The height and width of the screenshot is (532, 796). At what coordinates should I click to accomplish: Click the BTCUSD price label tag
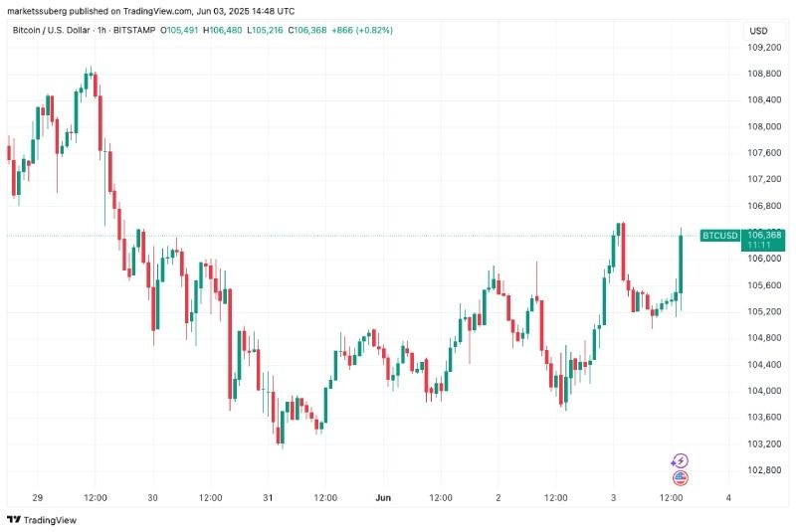[x=719, y=236]
